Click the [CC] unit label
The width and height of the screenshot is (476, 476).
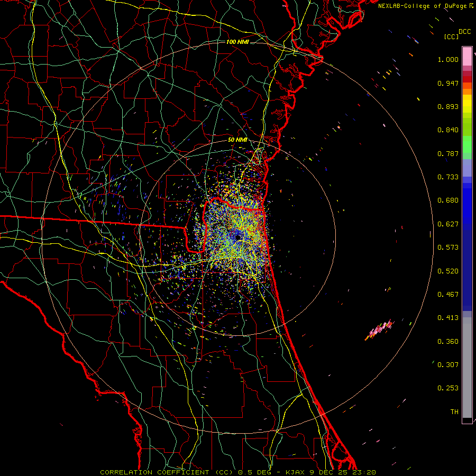(452, 36)
